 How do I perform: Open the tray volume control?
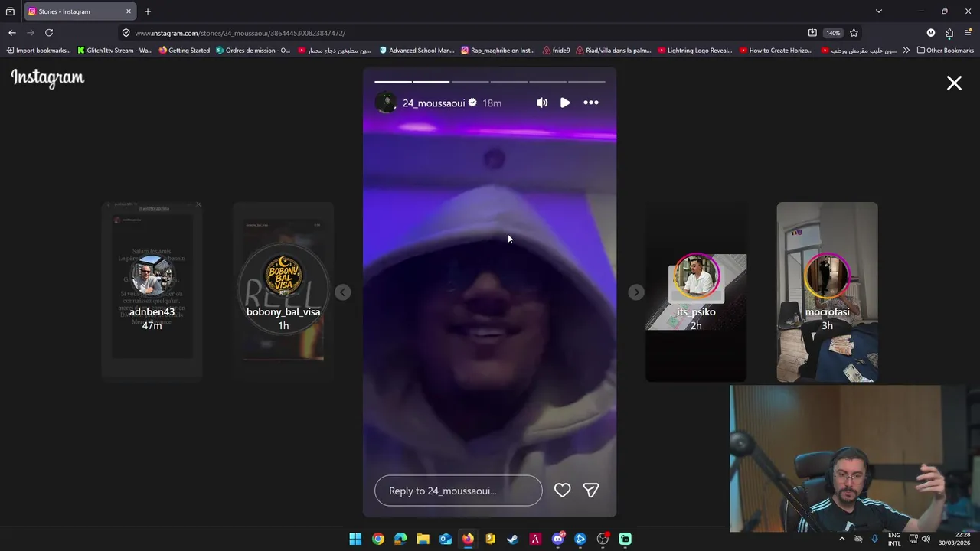926,539
